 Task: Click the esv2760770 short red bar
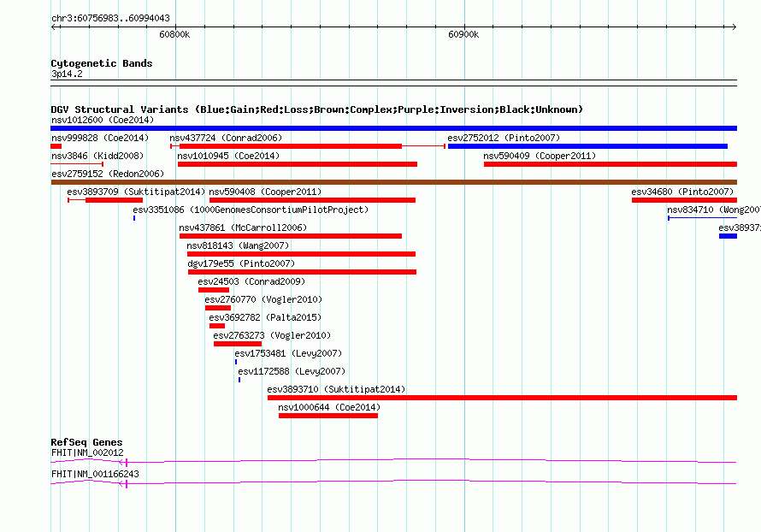(218, 308)
